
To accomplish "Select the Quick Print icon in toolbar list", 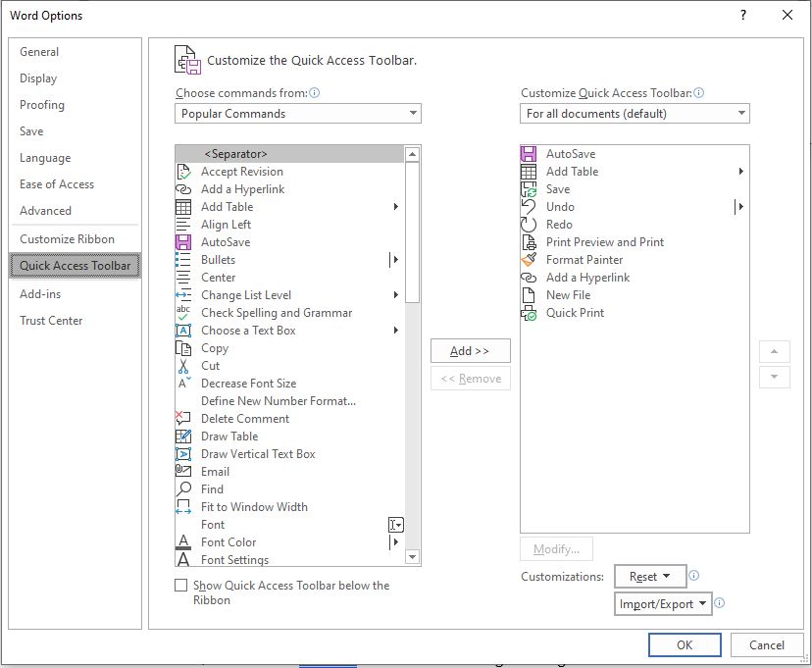I will point(529,313).
